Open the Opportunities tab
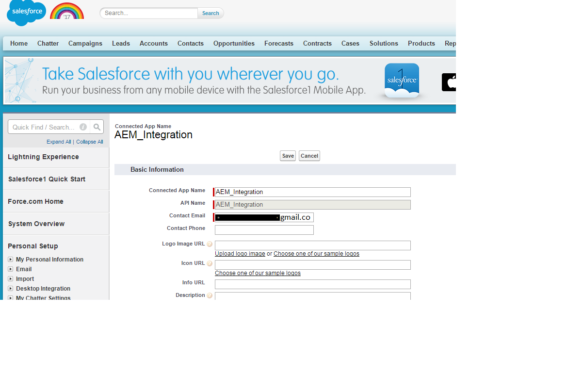 click(x=234, y=43)
